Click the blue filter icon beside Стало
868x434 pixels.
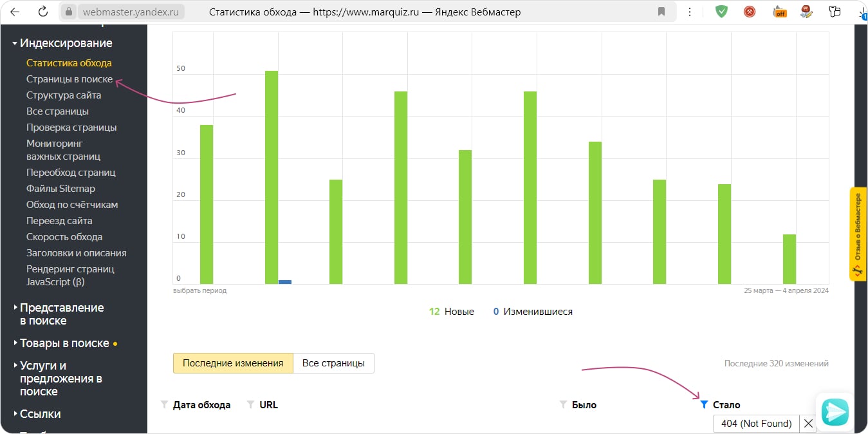704,405
